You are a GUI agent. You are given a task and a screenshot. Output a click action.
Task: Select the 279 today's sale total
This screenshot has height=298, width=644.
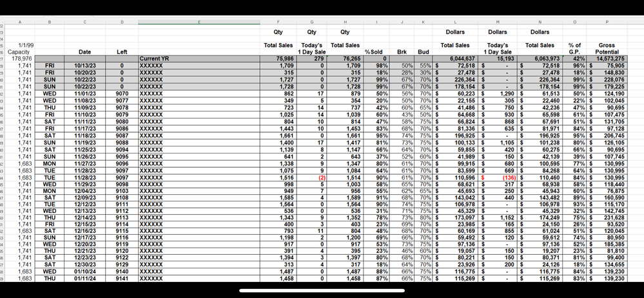pos(312,59)
